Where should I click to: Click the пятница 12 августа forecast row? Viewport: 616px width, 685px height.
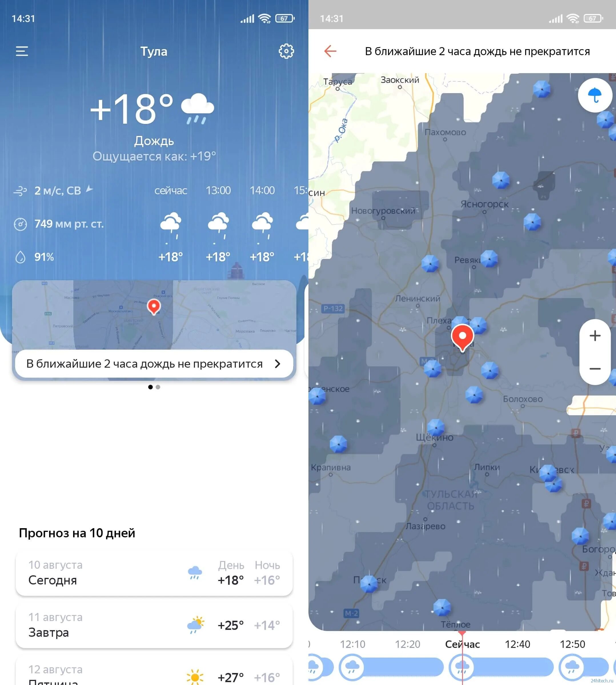tap(154, 672)
